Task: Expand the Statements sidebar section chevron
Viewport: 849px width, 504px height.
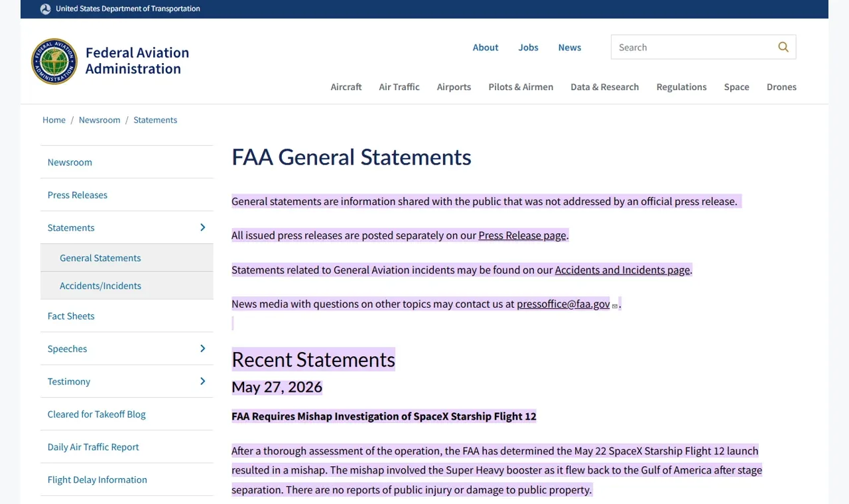Action: click(202, 227)
